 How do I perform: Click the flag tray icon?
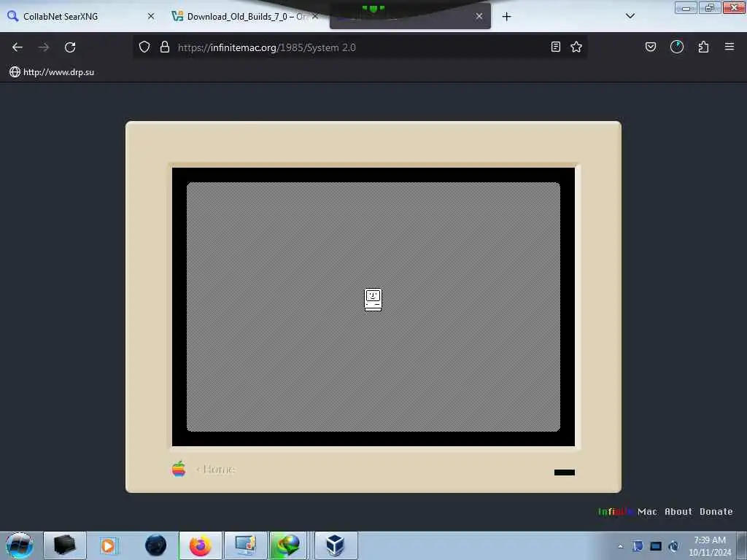pyautogui.click(x=638, y=546)
